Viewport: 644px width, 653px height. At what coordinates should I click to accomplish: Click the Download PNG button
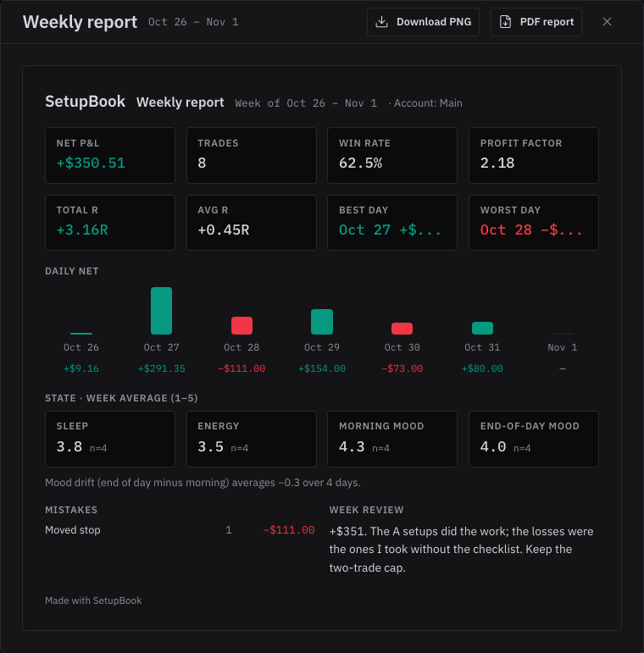[x=423, y=22]
